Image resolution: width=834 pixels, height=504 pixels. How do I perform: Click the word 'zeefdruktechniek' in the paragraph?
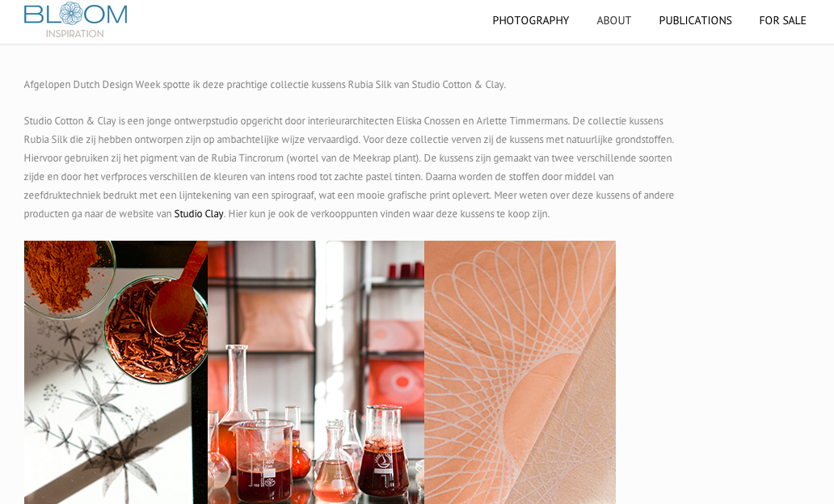coord(62,195)
